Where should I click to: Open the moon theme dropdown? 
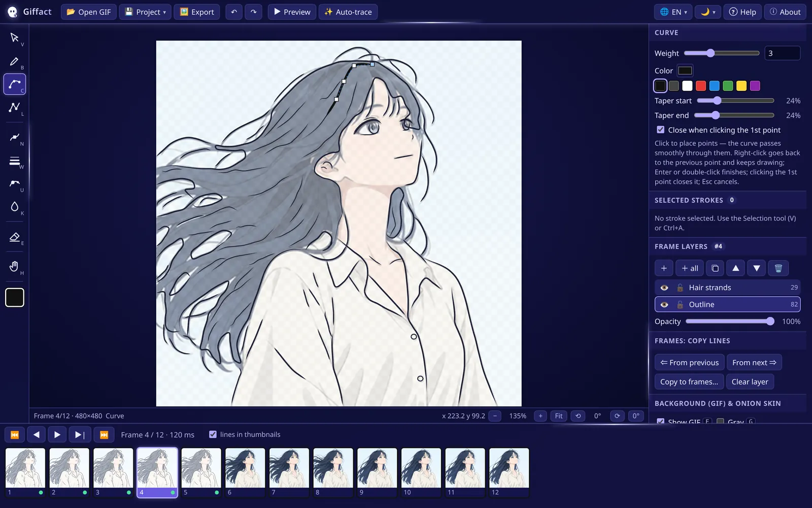tap(708, 12)
